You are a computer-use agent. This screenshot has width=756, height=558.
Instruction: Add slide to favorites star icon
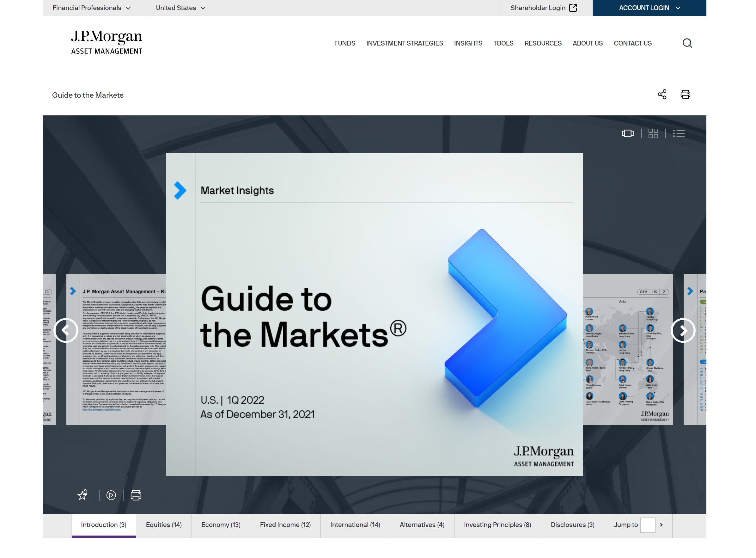[x=82, y=495]
